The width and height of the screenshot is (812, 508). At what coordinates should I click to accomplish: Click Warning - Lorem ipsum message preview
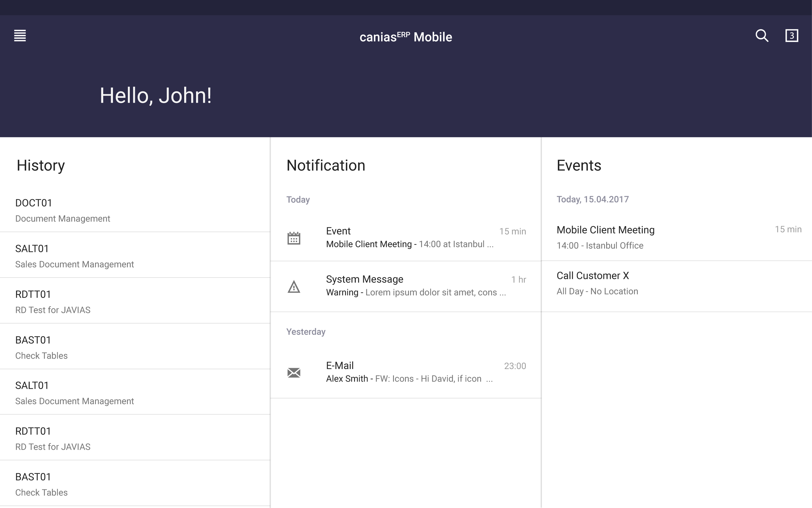coord(416,292)
